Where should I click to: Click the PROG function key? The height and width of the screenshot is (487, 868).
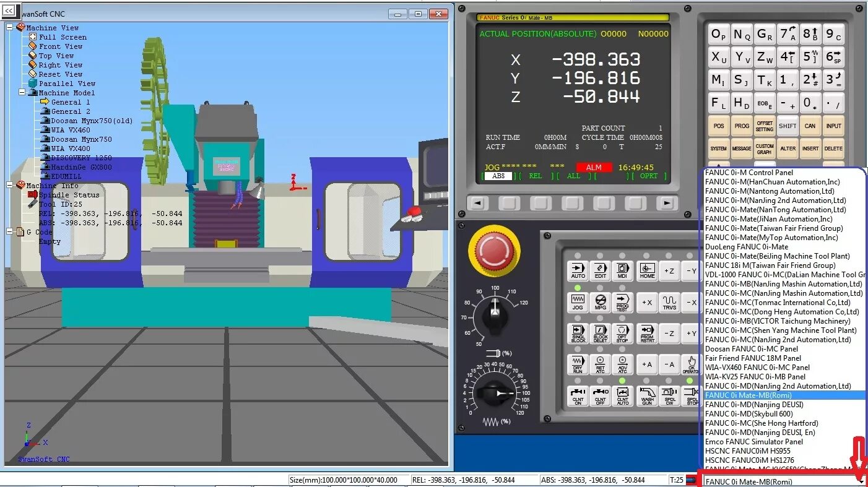click(742, 126)
